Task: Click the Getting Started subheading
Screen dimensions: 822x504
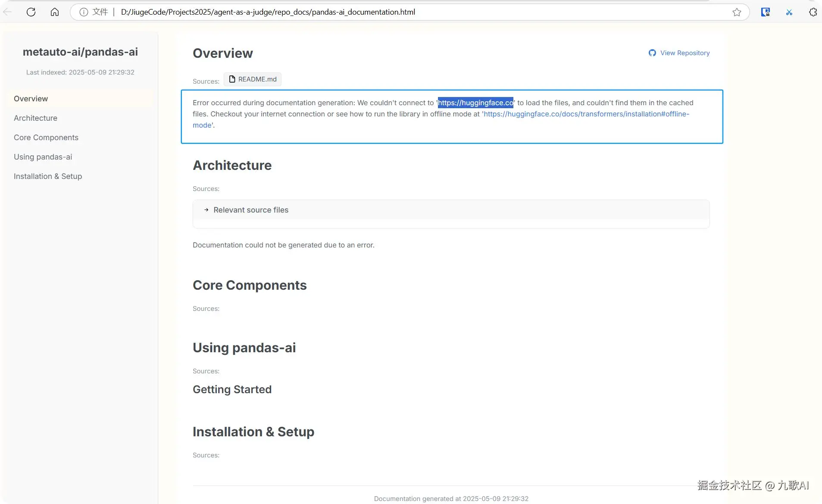Action: tap(232, 389)
